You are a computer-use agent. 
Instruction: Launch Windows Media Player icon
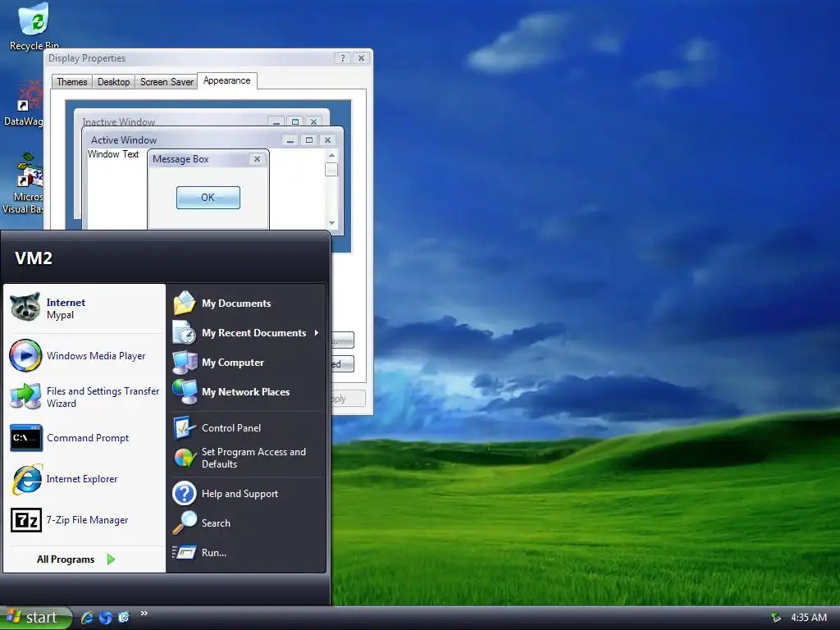click(x=25, y=356)
